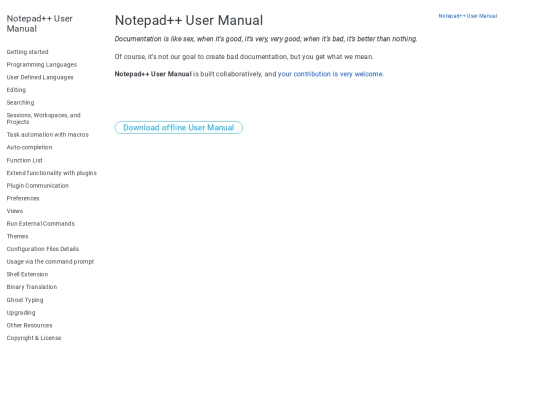Open Sessions, Workspaces, and Projects page
Viewport: 540px width, 405px height.
(x=43, y=118)
